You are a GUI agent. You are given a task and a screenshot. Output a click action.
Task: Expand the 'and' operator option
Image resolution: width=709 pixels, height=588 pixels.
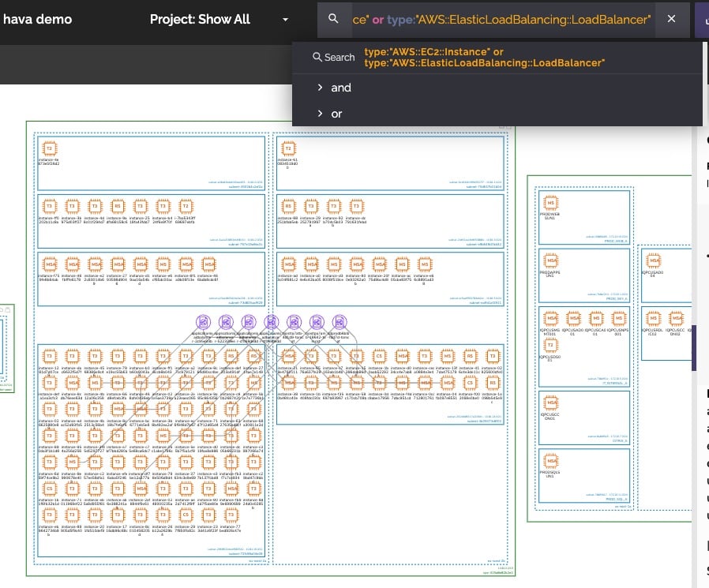click(341, 88)
